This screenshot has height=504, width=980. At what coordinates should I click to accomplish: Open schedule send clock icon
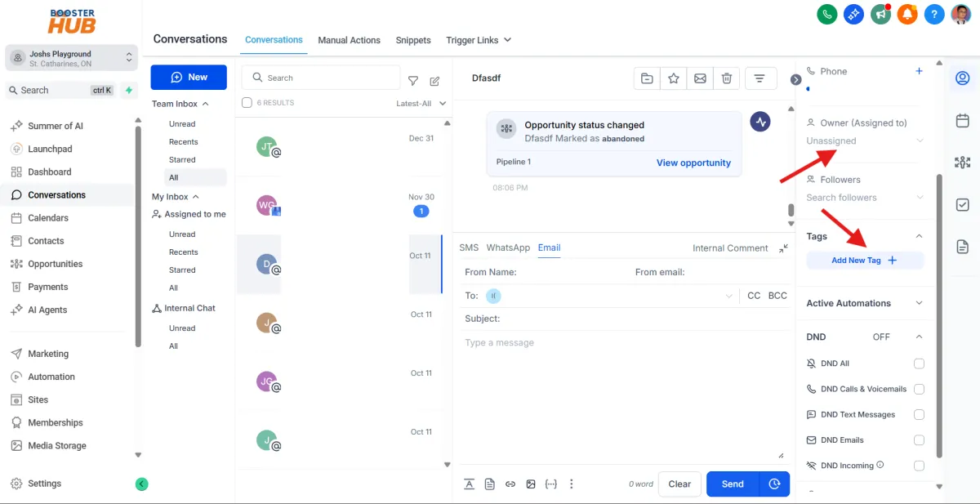pos(775,484)
